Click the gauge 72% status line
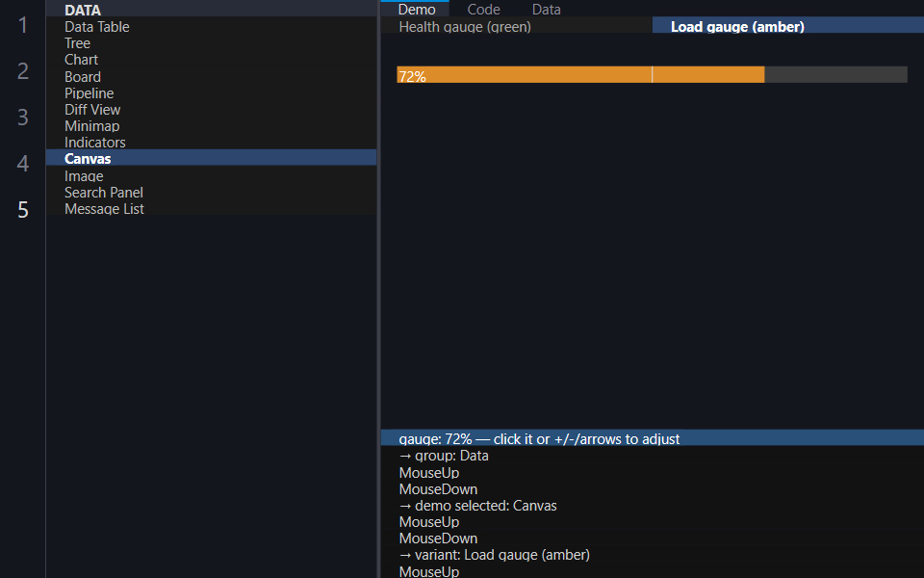924x578 pixels. pos(653,439)
